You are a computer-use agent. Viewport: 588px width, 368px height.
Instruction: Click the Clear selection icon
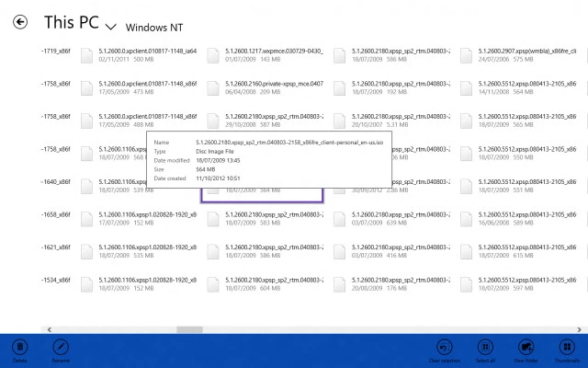pos(443,348)
